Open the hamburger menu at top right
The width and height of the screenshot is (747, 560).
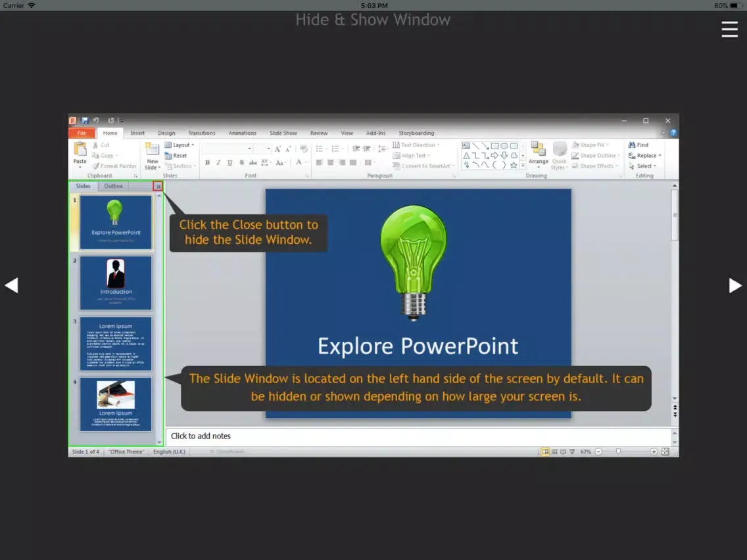pyautogui.click(x=729, y=29)
